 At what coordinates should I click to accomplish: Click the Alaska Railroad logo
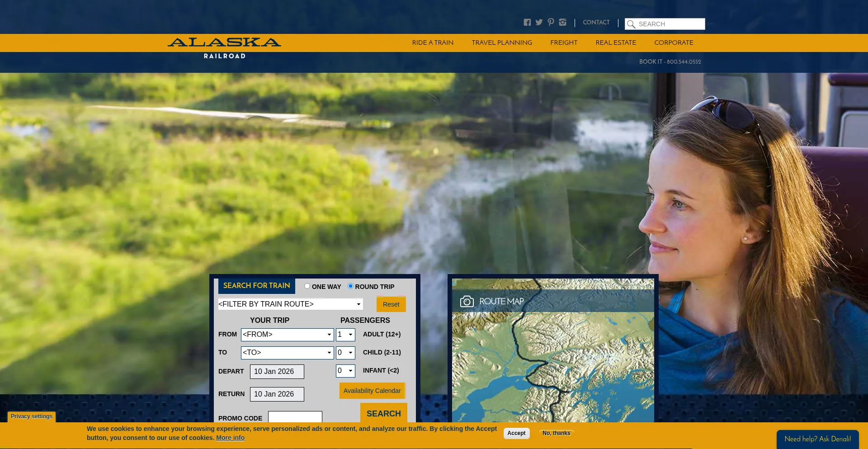(224, 47)
